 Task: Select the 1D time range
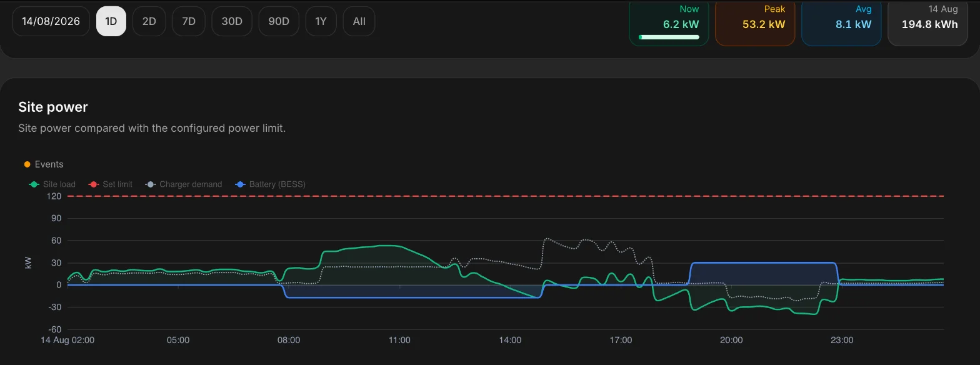click(111, 21)
